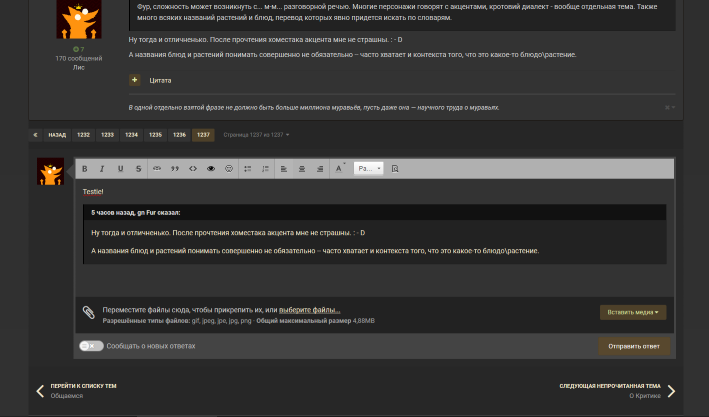Go to page 1236

[180, 135]
